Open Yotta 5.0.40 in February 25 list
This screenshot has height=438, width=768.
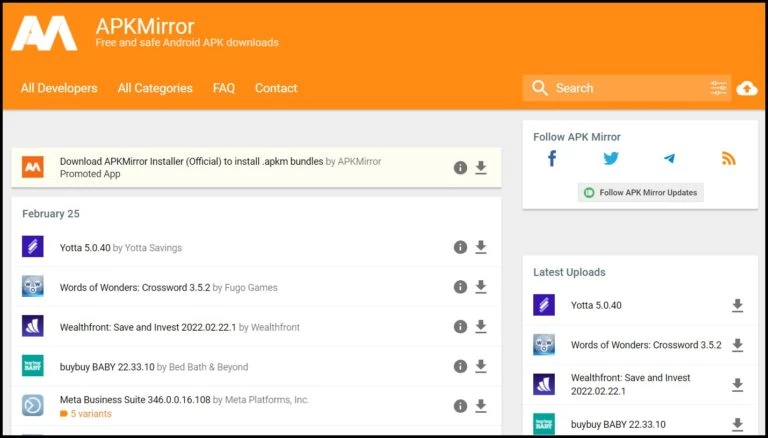(85, 248)
